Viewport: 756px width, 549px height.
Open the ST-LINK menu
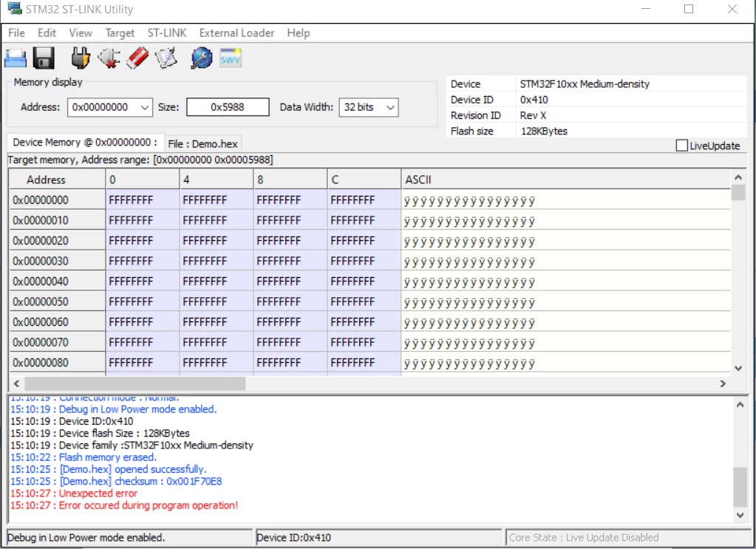(x=167, y=33)
